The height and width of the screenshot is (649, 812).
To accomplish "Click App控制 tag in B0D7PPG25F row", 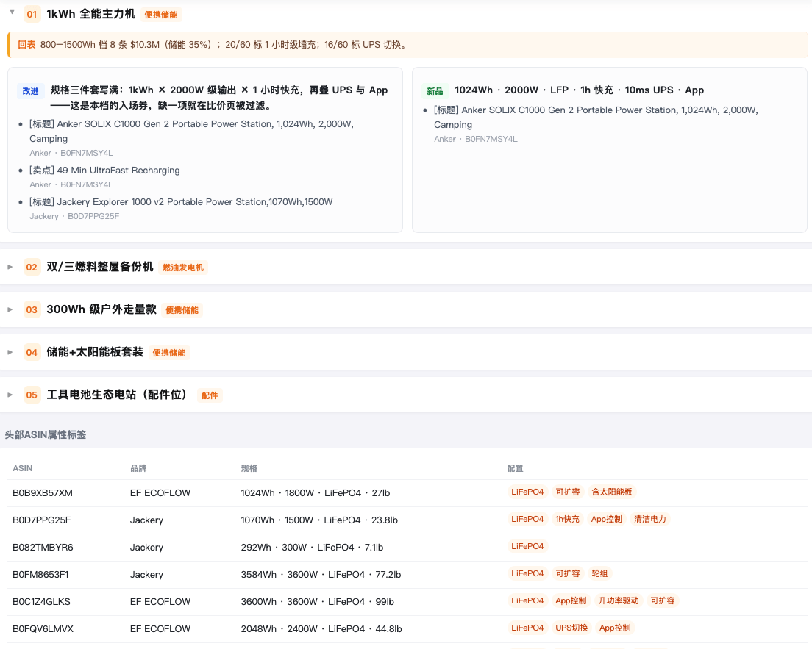I will click(x=606, y=519).
